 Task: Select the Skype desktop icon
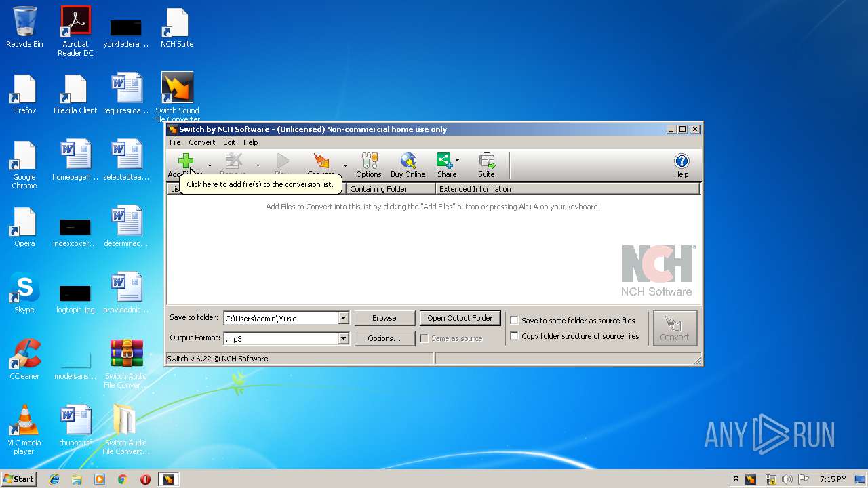(24, 293)
